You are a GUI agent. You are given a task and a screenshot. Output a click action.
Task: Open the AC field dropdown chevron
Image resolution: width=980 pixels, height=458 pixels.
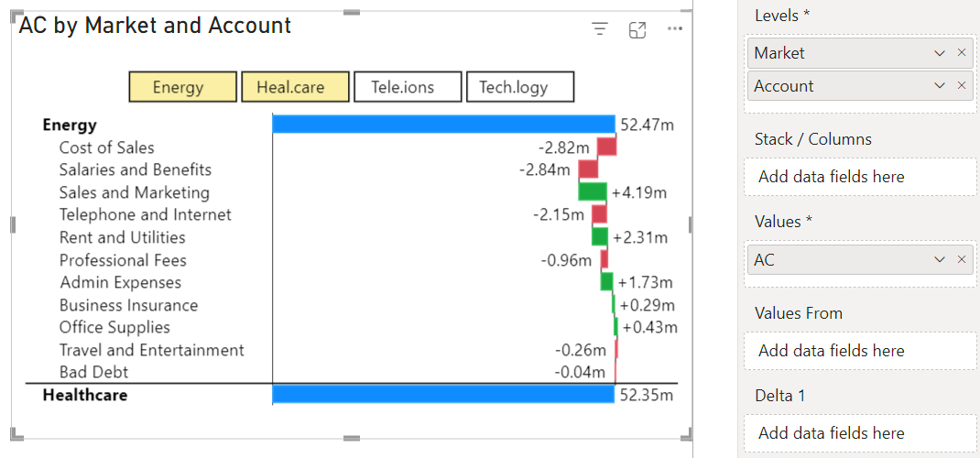pyautogui.click(x=940, y=260)
